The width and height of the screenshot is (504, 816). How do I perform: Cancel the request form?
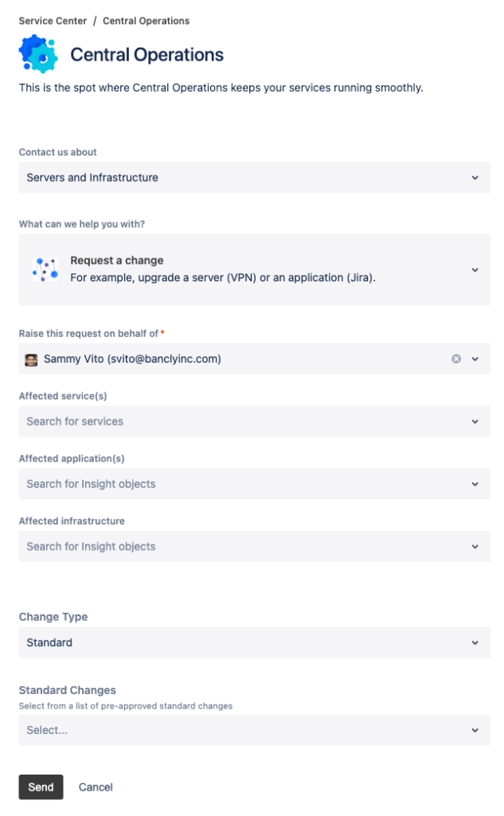[x=95, y=787]
